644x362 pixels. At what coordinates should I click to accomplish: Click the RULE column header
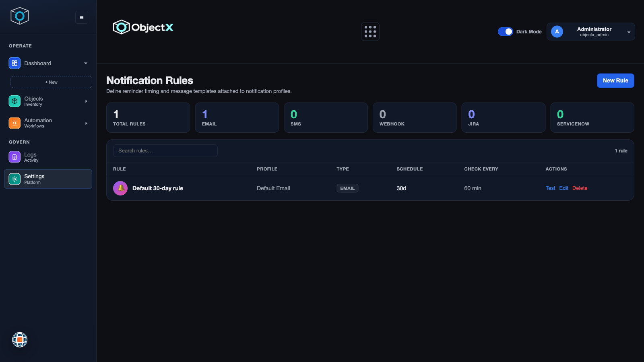[120, 169]
